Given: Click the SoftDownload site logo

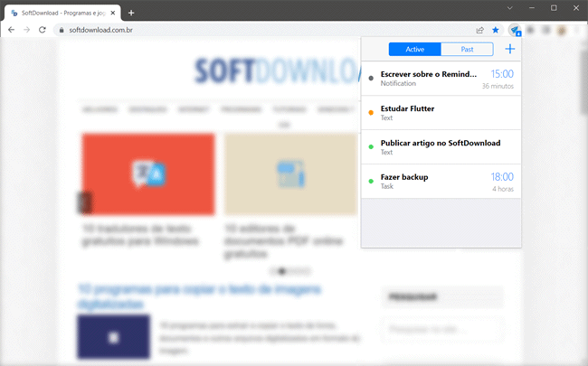Looking at the screenshot, I should pos(277,70).
